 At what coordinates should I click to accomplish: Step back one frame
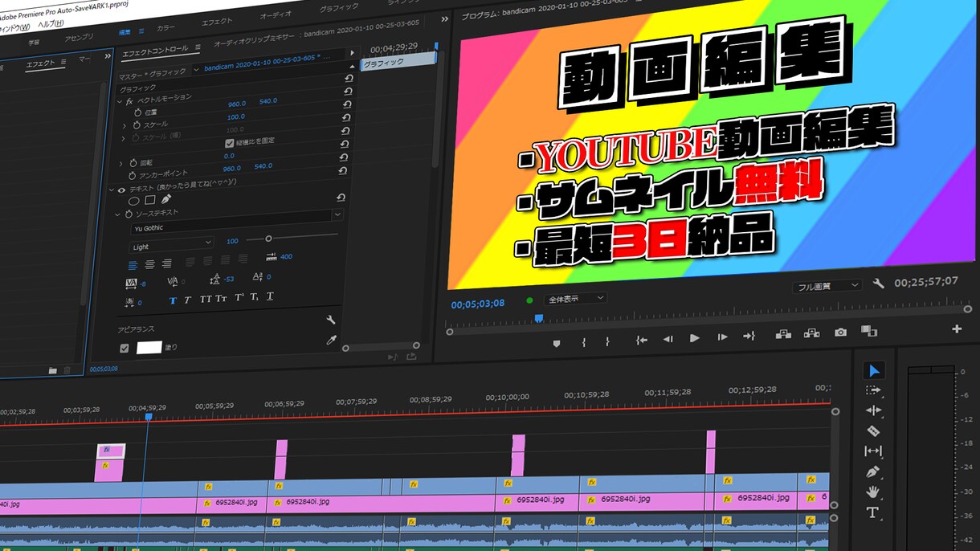(668, 339)
